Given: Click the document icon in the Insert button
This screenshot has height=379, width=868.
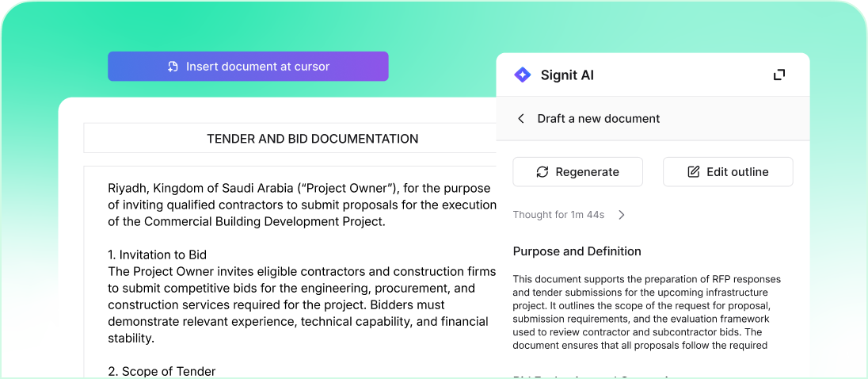Looking at the screenshot, I should tap(173, 67).
